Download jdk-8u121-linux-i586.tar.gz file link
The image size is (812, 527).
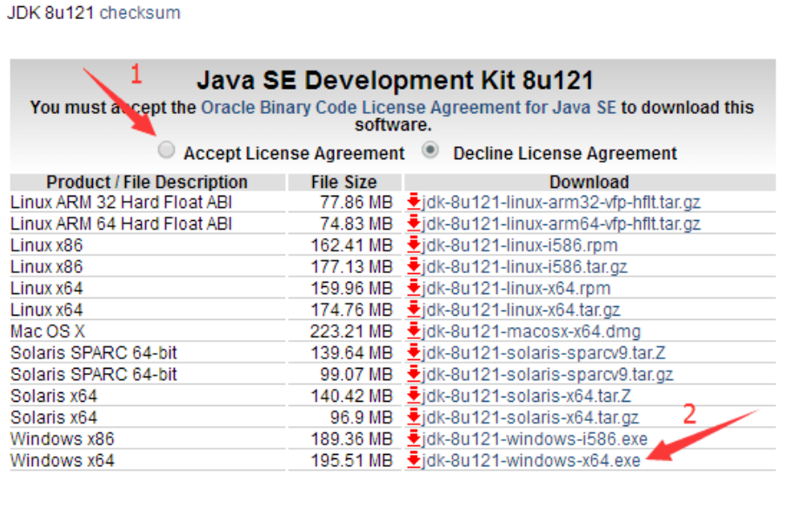(524, 267)
